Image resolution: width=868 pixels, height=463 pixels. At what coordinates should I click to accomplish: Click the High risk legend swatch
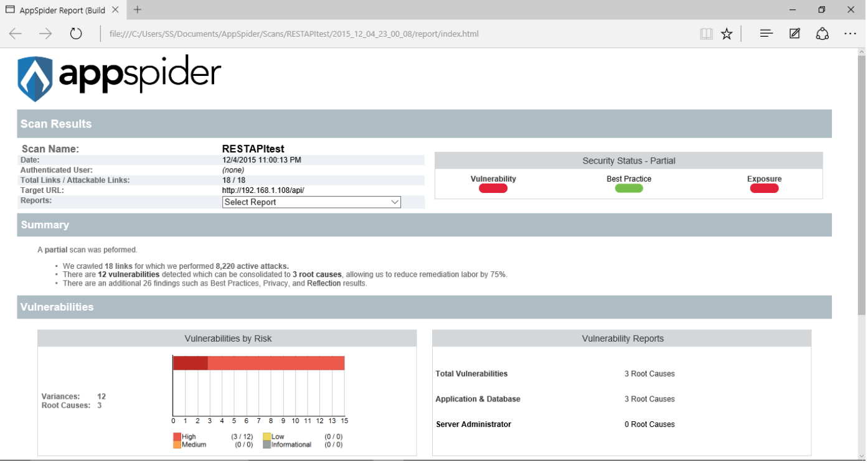click(177, 437)
